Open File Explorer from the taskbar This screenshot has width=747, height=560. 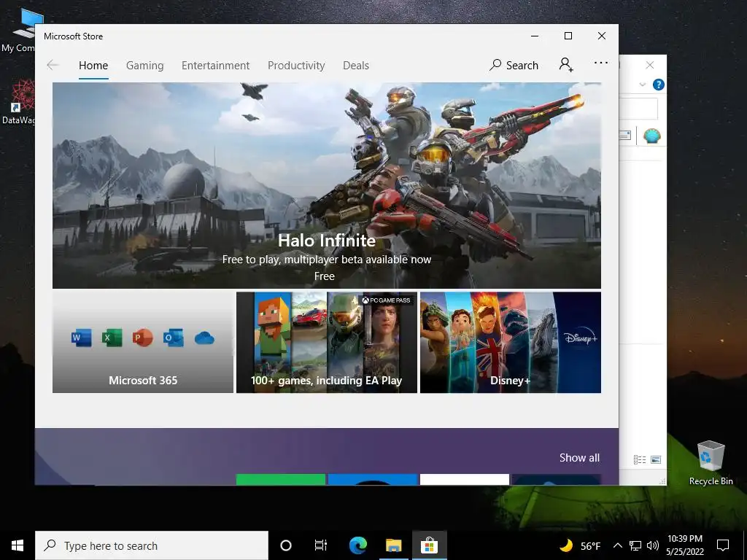click(393, 545)
